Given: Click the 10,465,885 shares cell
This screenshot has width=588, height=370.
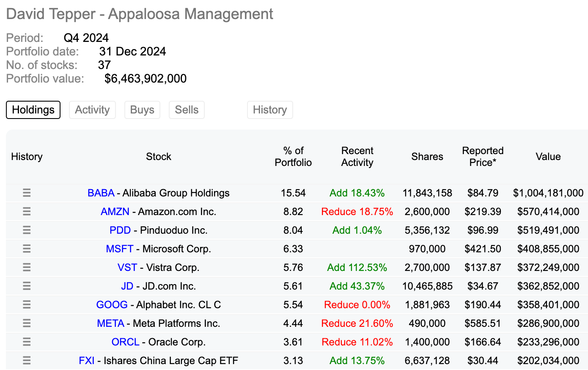Looking at the screenshot, I should coord(427,286).
